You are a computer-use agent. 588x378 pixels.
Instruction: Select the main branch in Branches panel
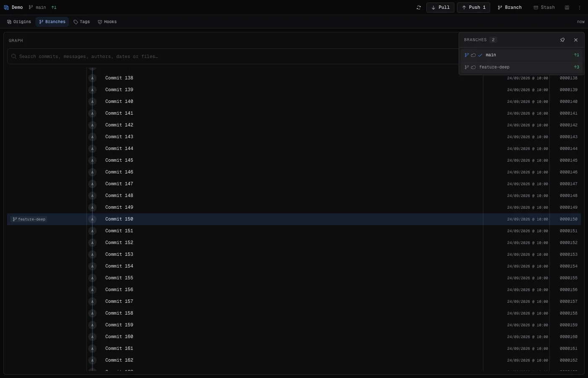point(521,55)
